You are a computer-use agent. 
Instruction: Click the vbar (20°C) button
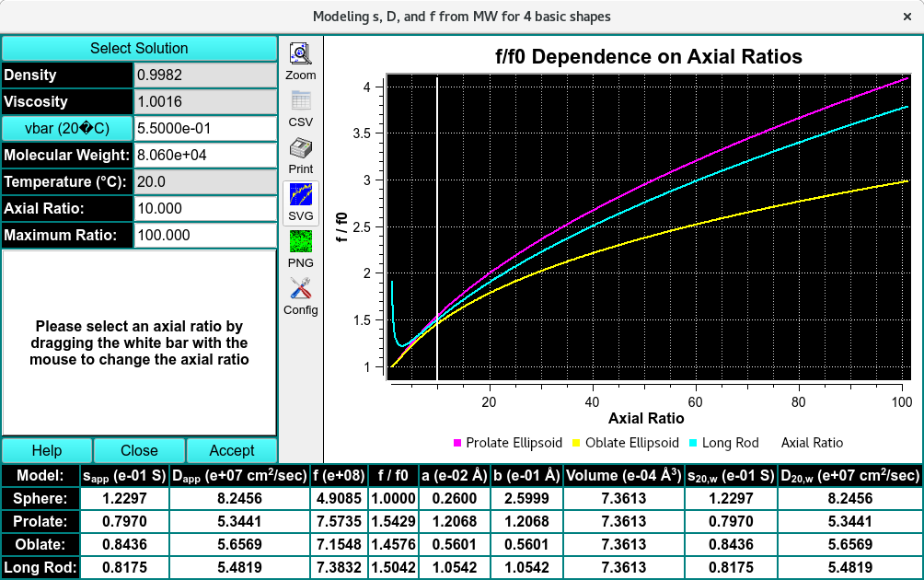pyautogui.click(x=67, y=128)
